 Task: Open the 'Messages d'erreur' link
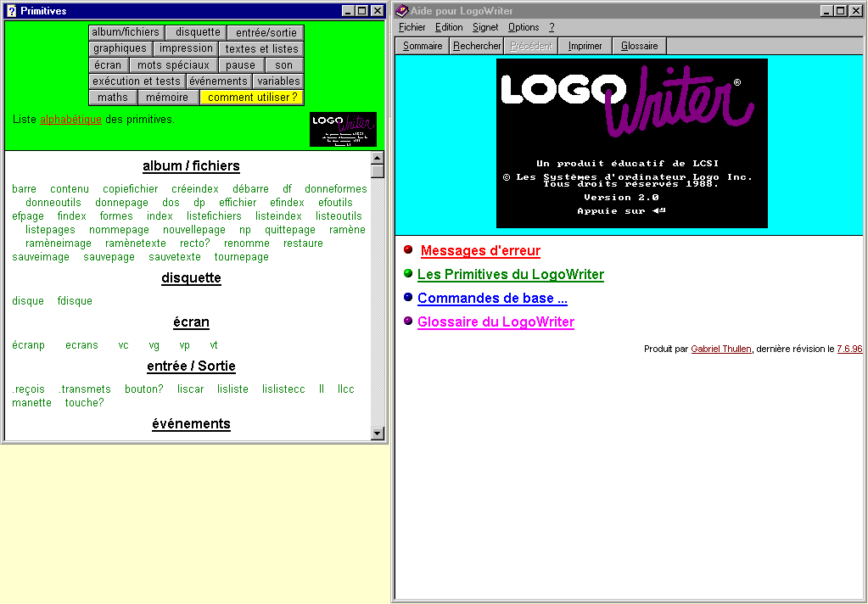(x=480, y=251)
